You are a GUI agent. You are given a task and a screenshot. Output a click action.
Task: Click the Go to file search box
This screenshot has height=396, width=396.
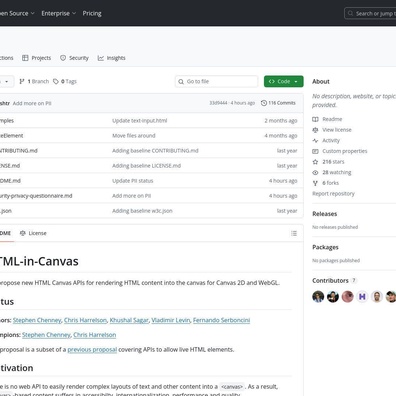(217, 81)
